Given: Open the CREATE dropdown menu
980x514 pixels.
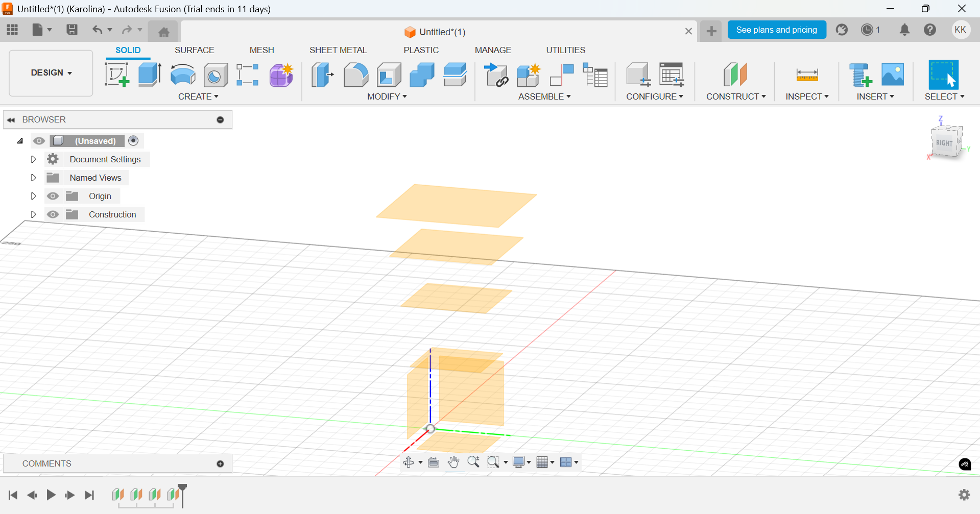Looking at the screenshot, I should 198,96.
